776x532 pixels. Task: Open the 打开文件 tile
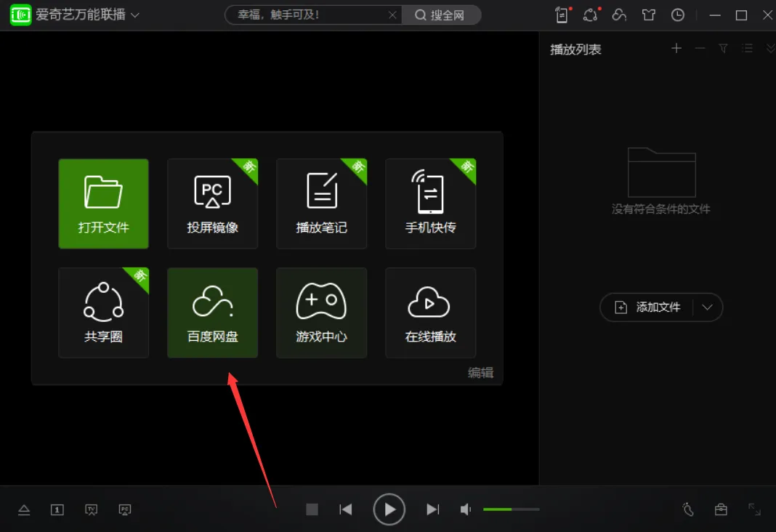tap(103, 203)
